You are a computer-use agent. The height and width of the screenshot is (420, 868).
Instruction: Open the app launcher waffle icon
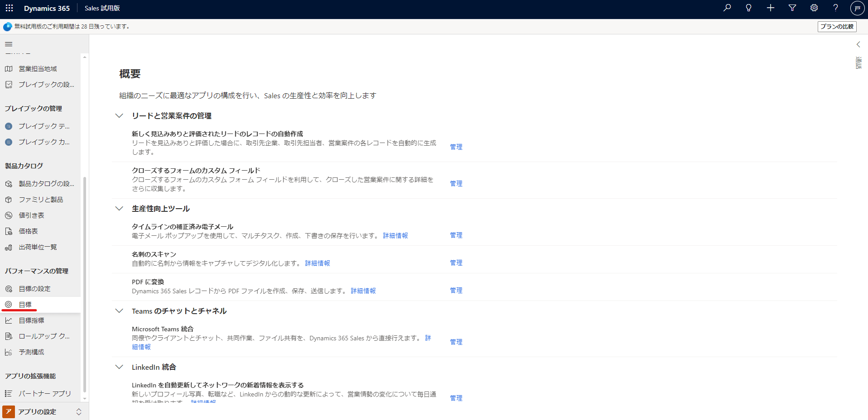pos(9,8)
